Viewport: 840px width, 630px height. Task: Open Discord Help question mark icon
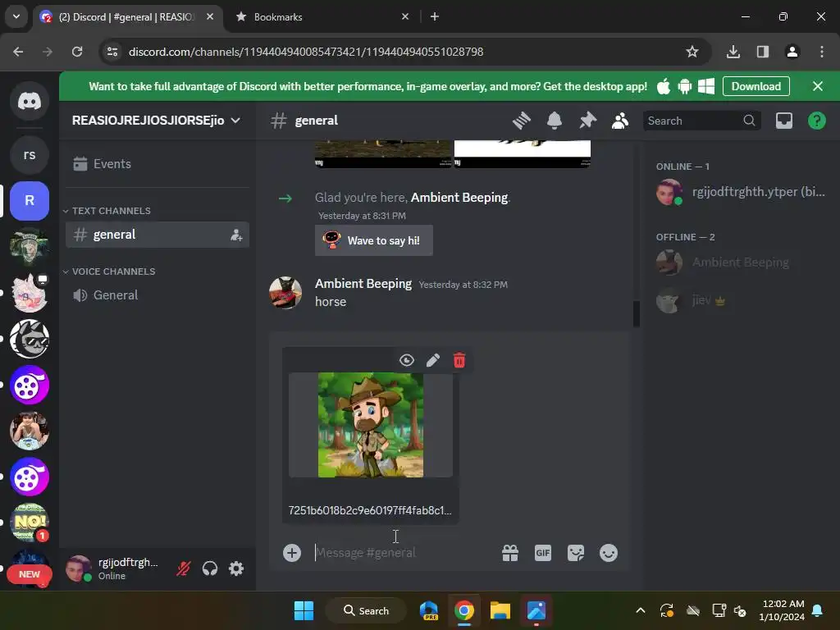click(816, 121)
